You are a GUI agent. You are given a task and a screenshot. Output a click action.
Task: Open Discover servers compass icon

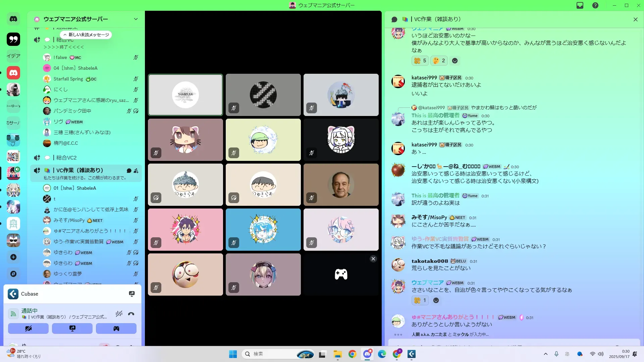[x=13, y=274]
